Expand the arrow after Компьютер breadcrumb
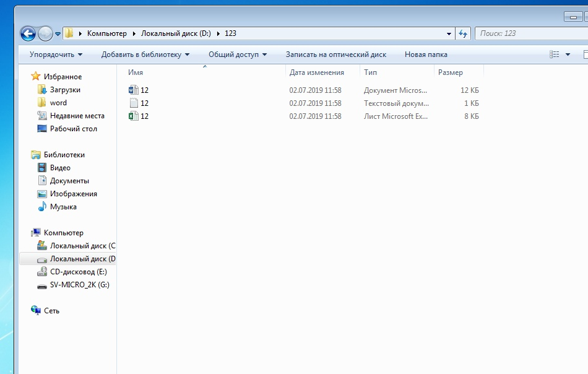The width and height of the screenshot is (588, 374). (134, 33)
